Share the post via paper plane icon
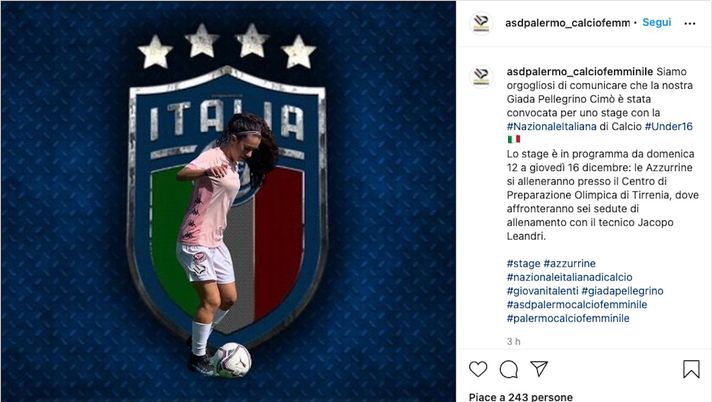712x402 pixels. coord(539,368)
